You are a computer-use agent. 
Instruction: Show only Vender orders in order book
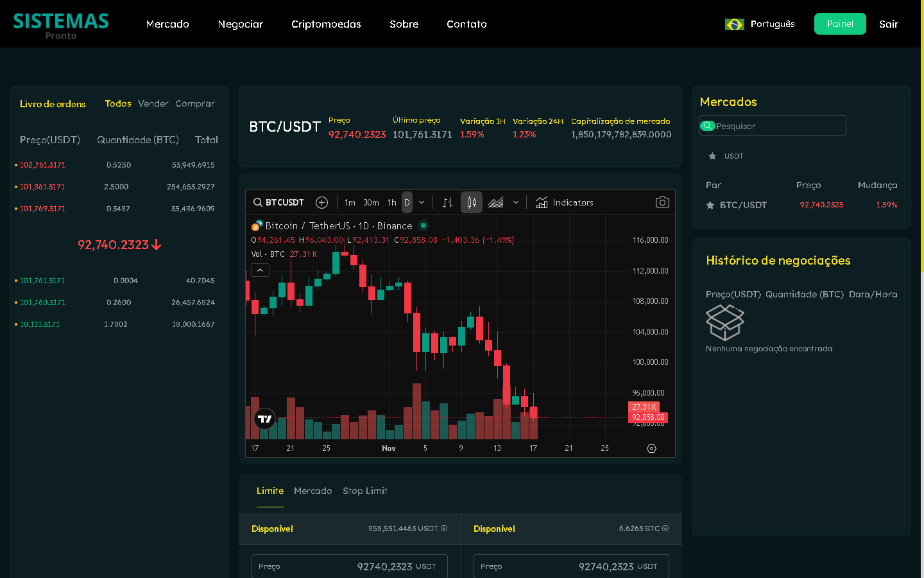pyautogui.click(x=153, y=103)
